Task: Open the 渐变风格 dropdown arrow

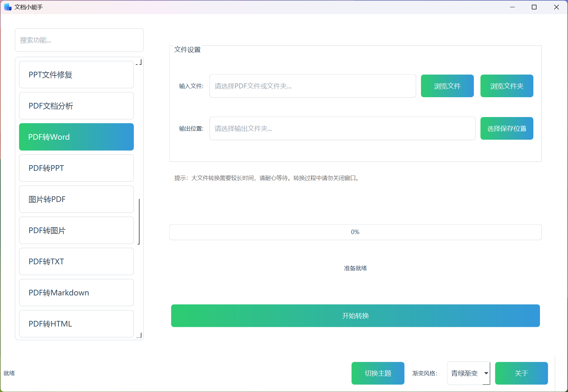Action: 486,373
